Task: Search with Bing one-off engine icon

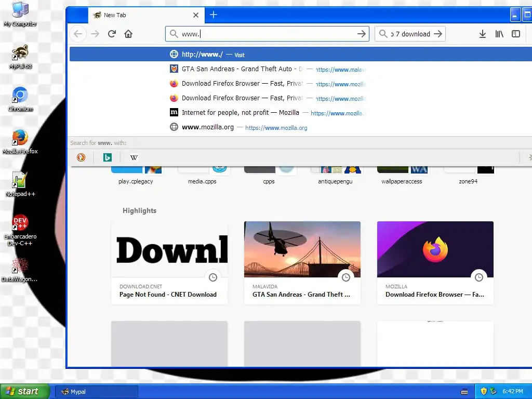Action: pyautogui.click(x=107, y=157)
